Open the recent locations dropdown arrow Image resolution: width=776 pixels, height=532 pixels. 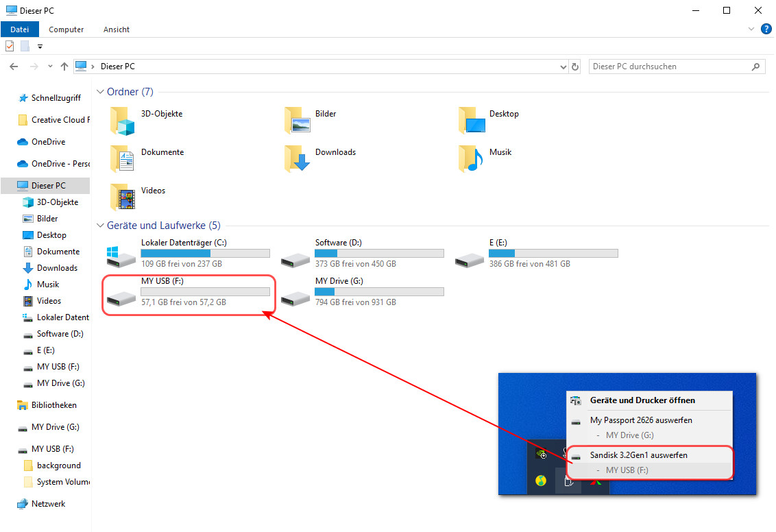pyautogui.click(x=50, y=66)
